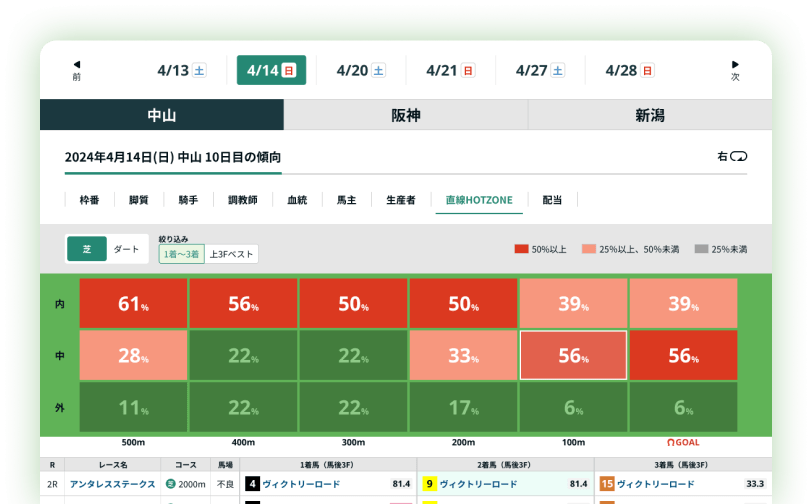Click orange horse number 15 badge

[606, 484]
